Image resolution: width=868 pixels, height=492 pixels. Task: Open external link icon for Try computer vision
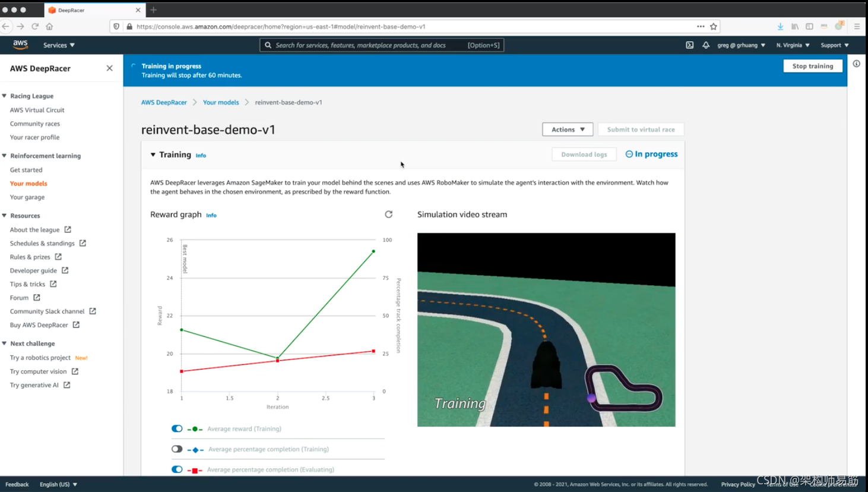click(x=75, y=371)
